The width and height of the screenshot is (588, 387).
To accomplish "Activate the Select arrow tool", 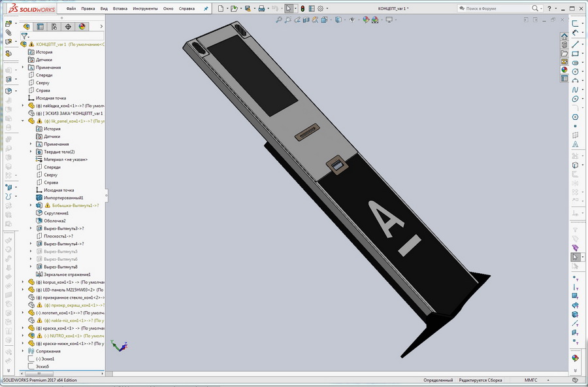I will (x=289, y=8).
